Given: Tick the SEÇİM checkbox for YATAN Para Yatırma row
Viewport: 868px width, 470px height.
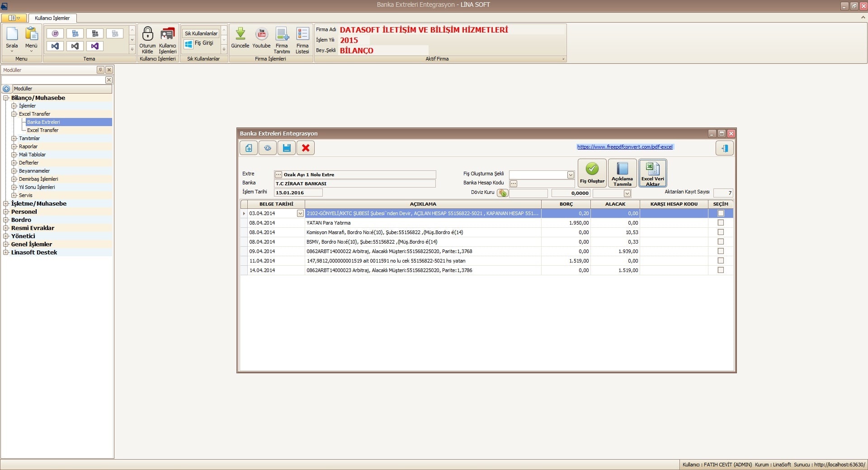Looking at the screenshot, I should [x=721, y=223].
